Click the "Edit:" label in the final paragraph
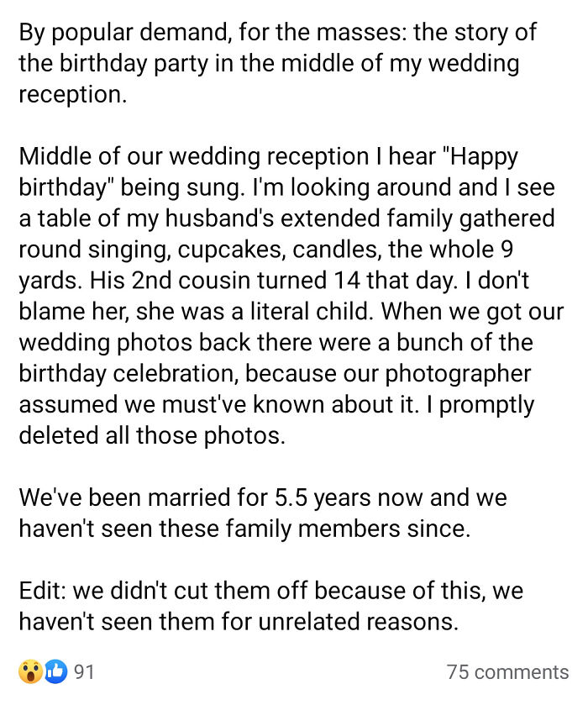The height and width of the screenshot is (705, 588). (x=44, y=591)
